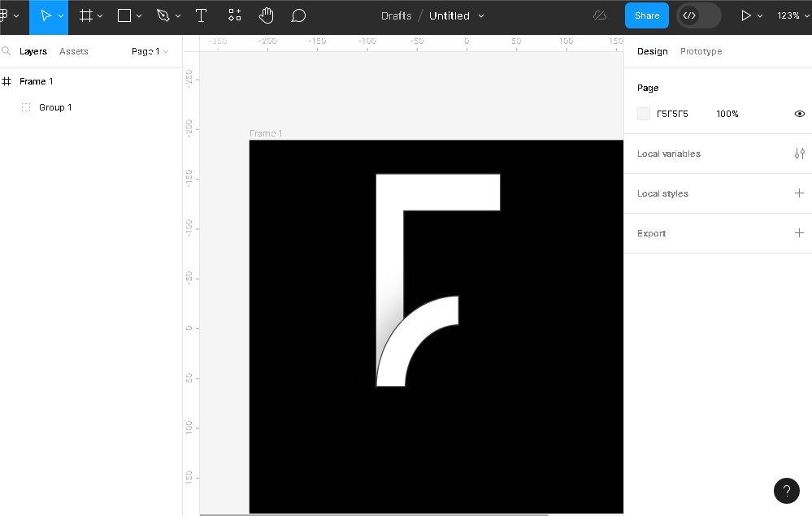
Task: Toggle Dev Mode switch
Action: point(698,15)
